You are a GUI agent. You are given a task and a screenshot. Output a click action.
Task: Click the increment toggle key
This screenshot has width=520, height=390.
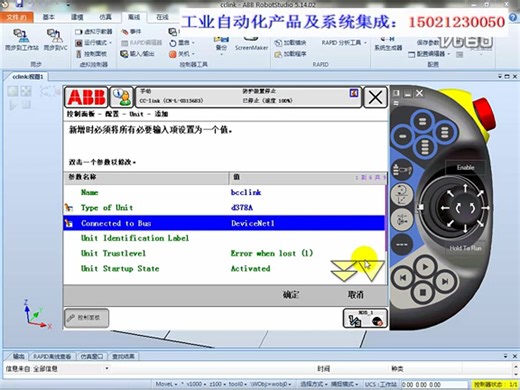pos(402,244)
